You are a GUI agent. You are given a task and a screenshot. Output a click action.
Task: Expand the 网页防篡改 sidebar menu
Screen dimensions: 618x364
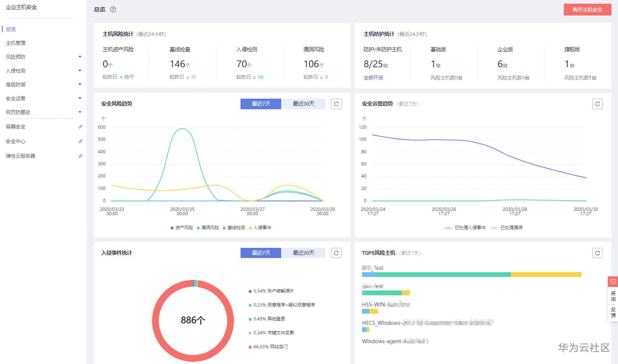pyautogui.click(x=80, y=113)
